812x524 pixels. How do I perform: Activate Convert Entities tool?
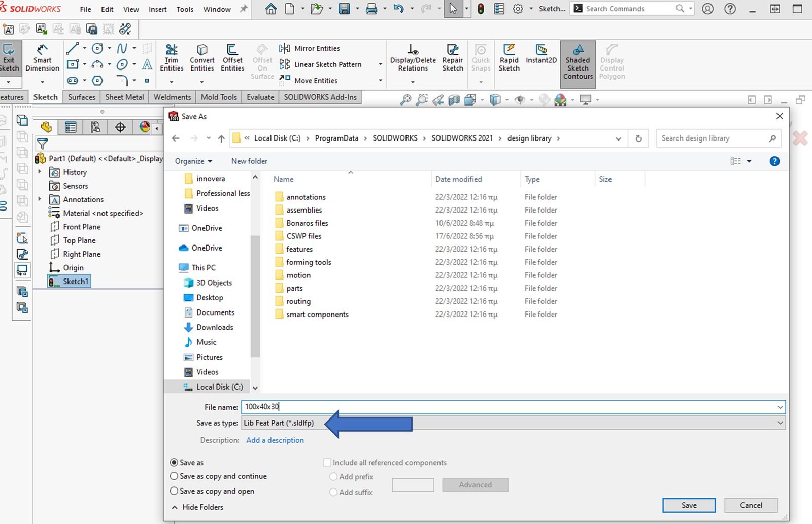[202, 57]
